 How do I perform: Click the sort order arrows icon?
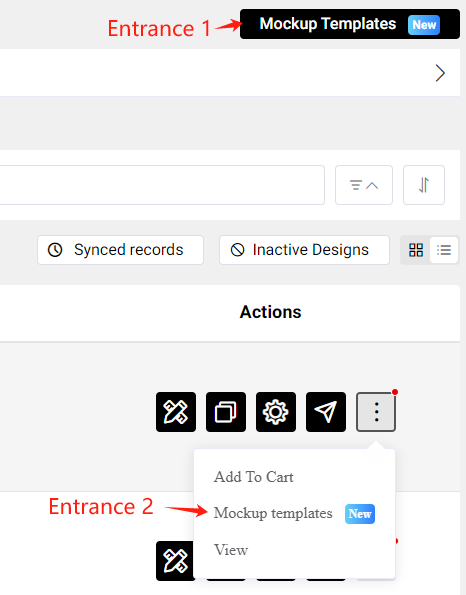424,185
